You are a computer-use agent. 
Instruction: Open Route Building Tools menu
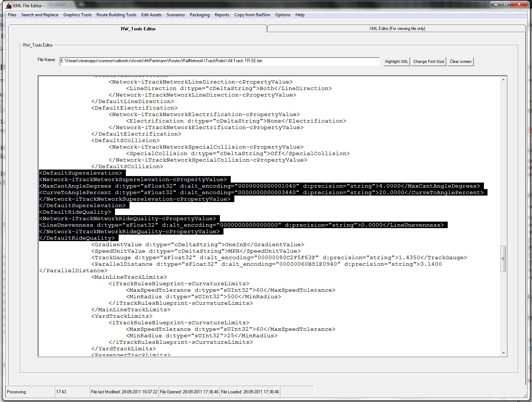(116, 15)
